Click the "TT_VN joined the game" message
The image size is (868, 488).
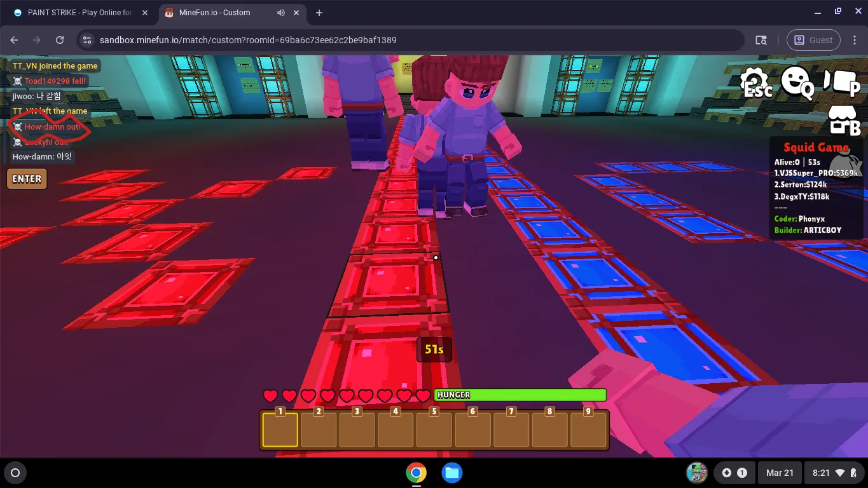pyautogui.click(x=55, y=66)
